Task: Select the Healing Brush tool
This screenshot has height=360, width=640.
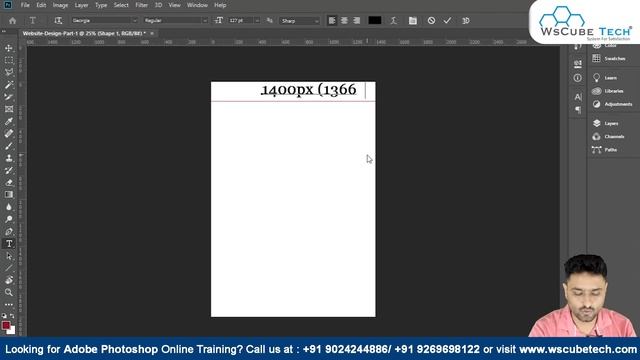Action: point(9,133)
